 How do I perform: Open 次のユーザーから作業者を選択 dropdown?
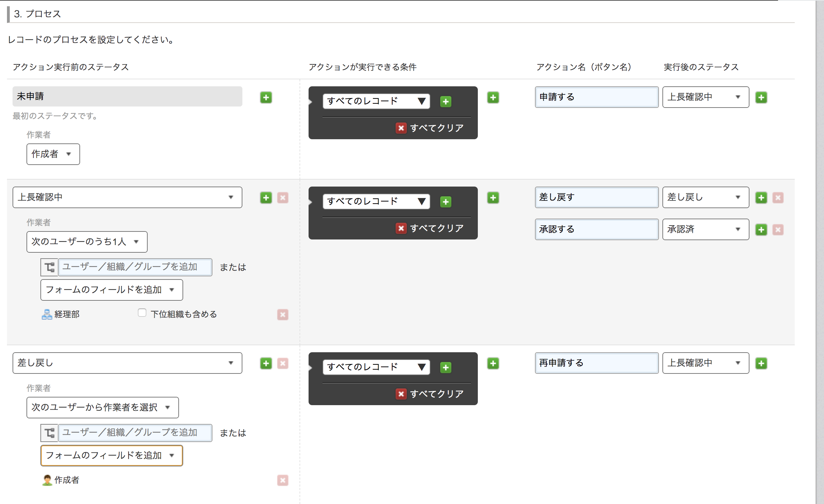[103, 408]
